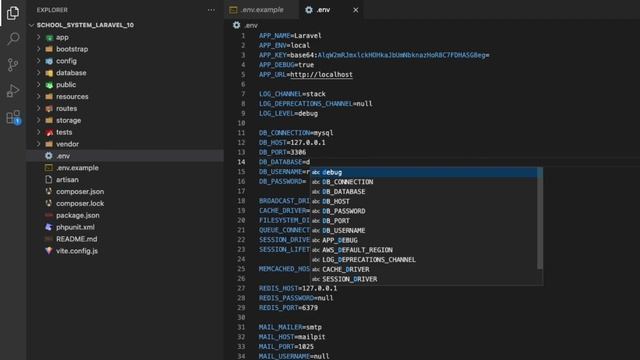This screenshot has height=360, width=640.
Task: Open the http://localhost link
Action: click(321, 75)
